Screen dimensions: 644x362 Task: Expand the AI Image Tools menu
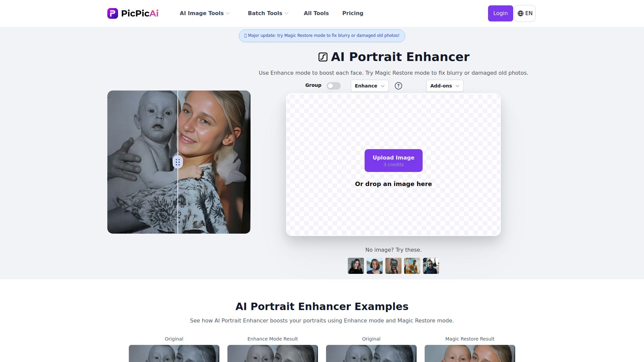[x=205, y=13]
